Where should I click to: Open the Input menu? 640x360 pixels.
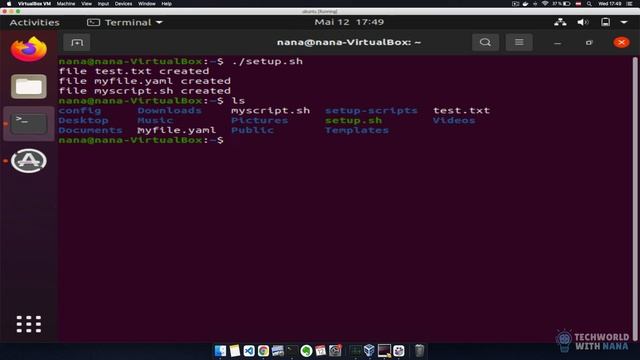tap(103, 4)
